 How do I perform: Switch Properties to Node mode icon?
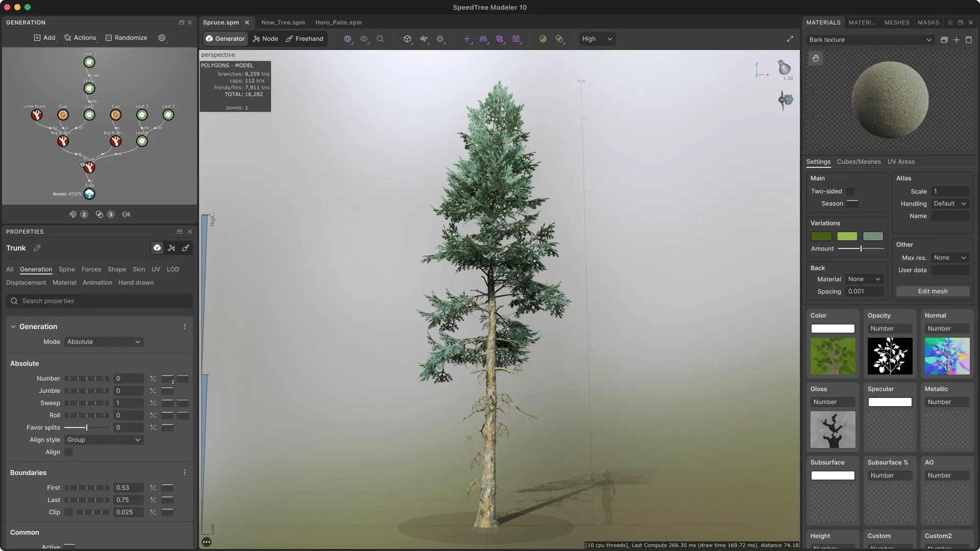171,248
